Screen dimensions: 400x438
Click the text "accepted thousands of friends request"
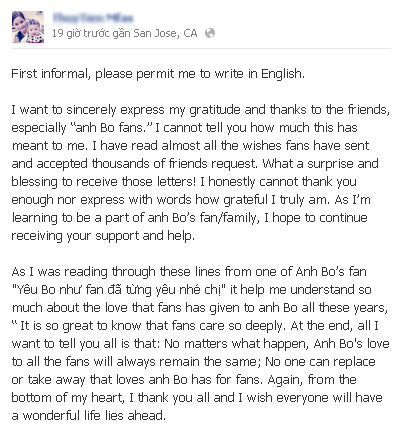point(147,164)
